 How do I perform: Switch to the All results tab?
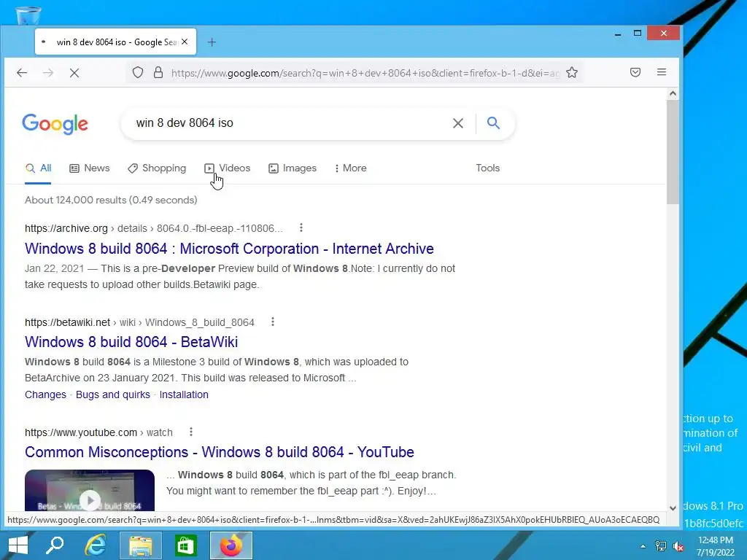[x=38, y=168]
